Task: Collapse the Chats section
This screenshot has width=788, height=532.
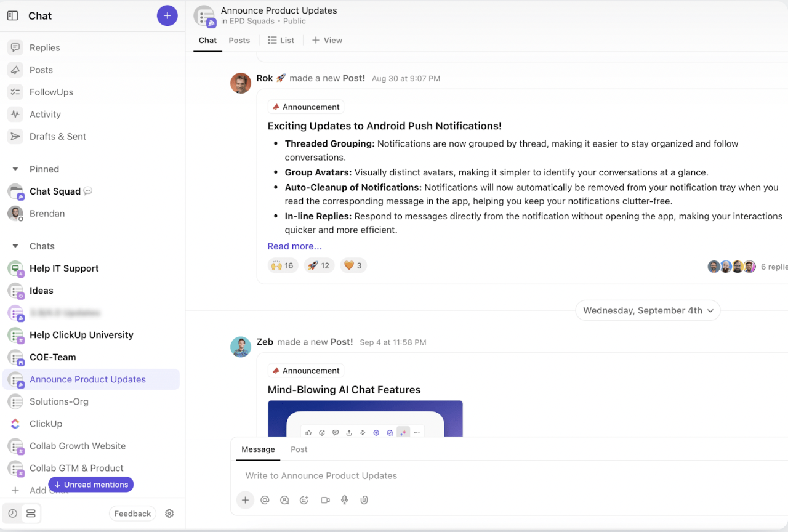Action: coord(15,246)
